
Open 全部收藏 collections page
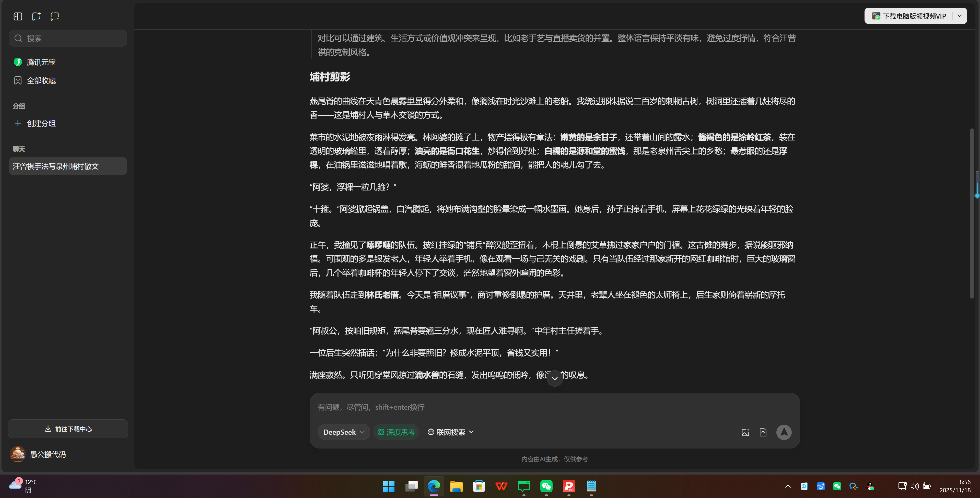coord(41,80)
